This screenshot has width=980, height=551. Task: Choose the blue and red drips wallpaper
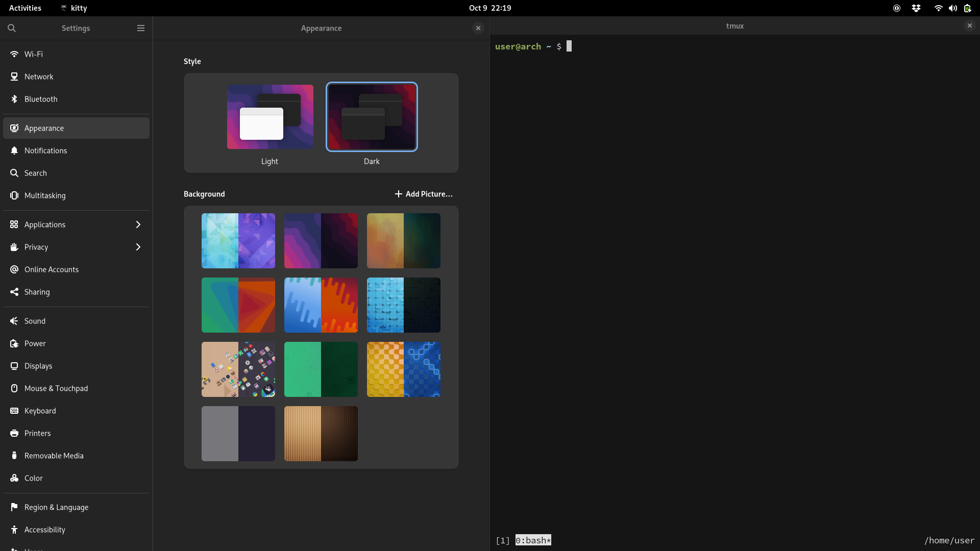click(x=321, y=305)
